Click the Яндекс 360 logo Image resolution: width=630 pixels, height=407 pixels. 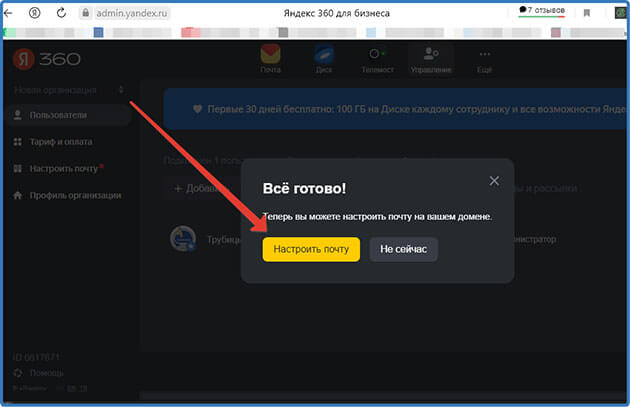click(47, 59)
